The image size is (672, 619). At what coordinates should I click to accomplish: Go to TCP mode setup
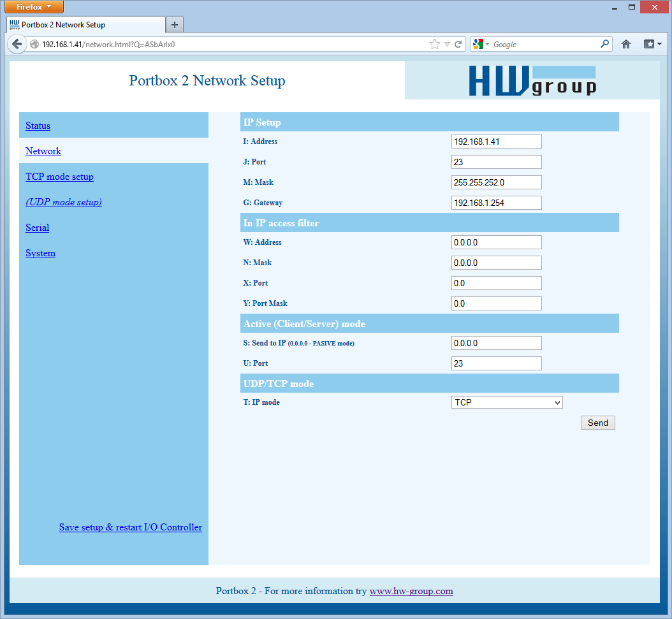tap(59, 177)
